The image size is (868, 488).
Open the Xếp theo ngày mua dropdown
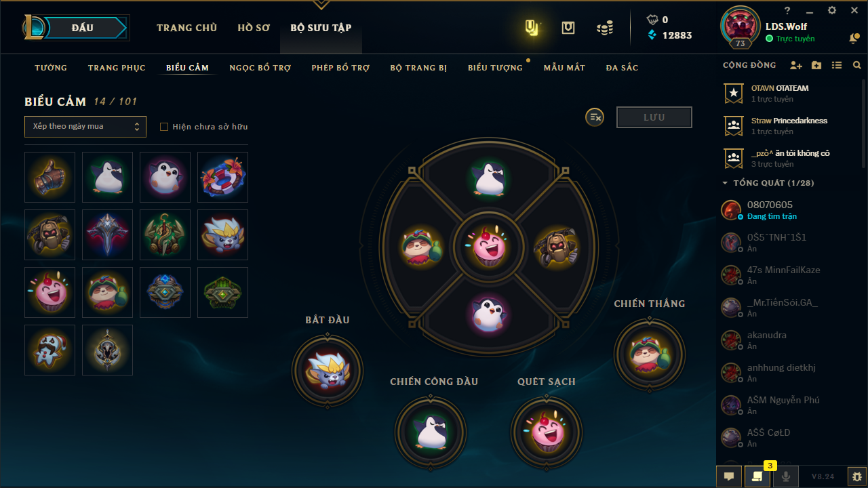pyautogui.click(x=85, y=127)
